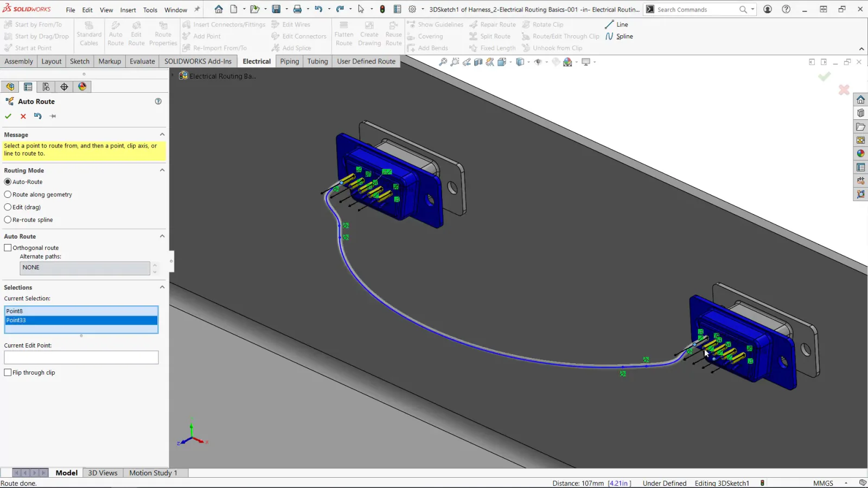868x488 pixels.
Task: Click the Home icon in top toolbar
Action: coord(219,9)
